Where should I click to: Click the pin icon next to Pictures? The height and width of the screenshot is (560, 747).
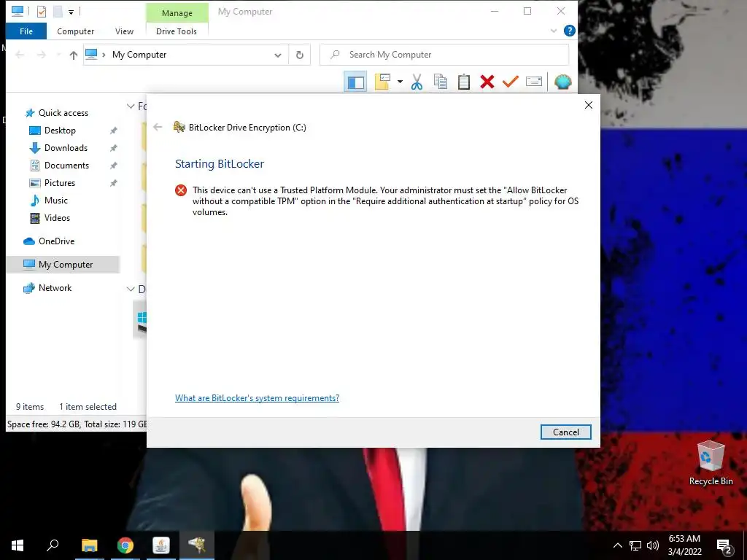[113, 183]
